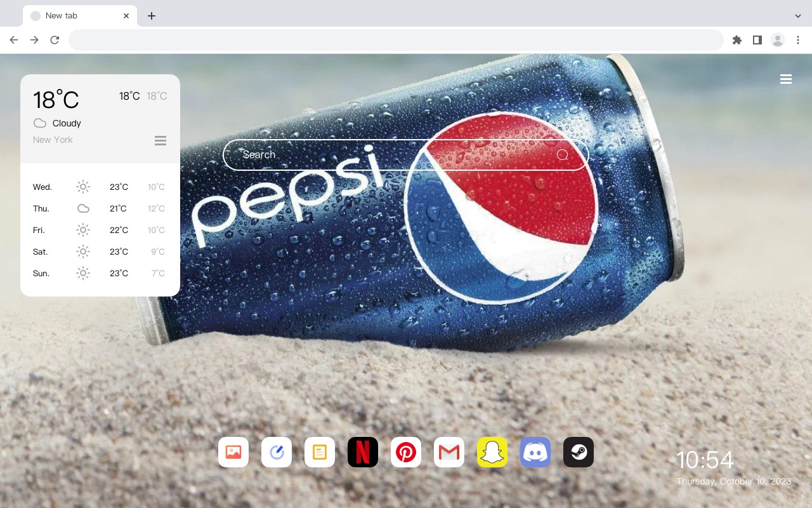This screenshot has height=508, width=812.
Task: Go back to previous page
Action: click(14, 40)
